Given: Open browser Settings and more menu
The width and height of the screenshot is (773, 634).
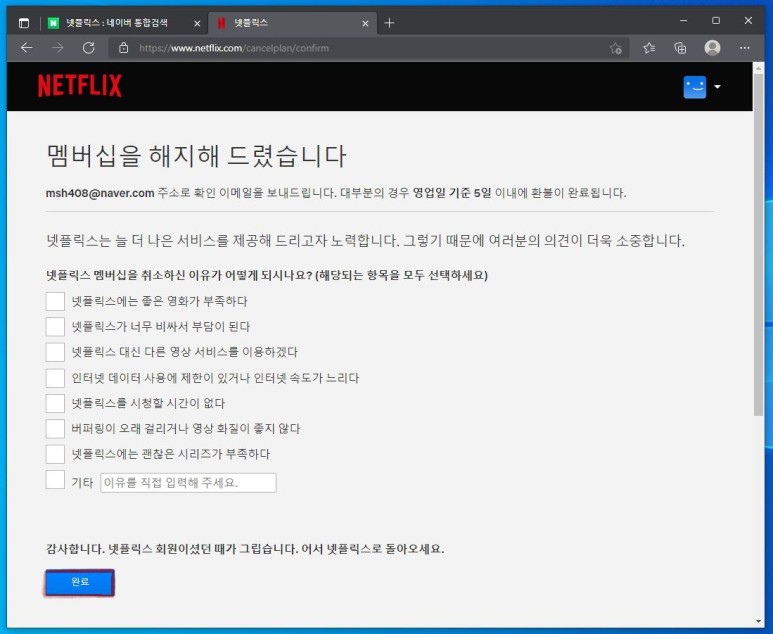Looking at the screenshot, I should 744,48.
